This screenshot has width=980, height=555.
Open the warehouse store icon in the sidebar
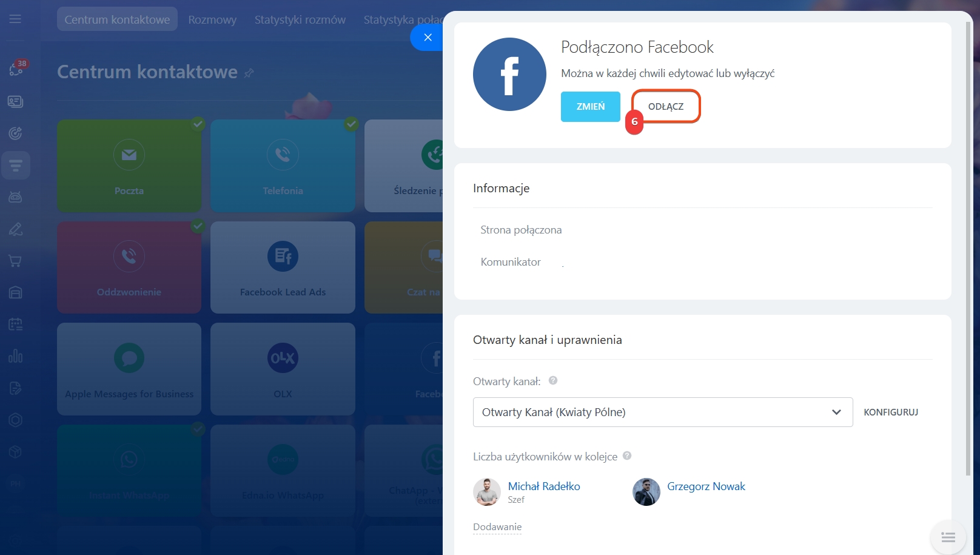point(15,292)
